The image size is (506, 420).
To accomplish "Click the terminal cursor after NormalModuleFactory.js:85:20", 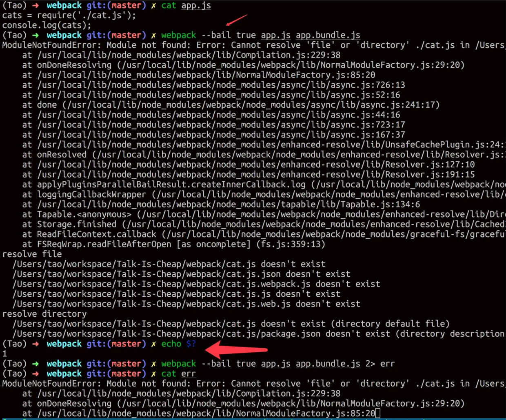I will (378, 413).
